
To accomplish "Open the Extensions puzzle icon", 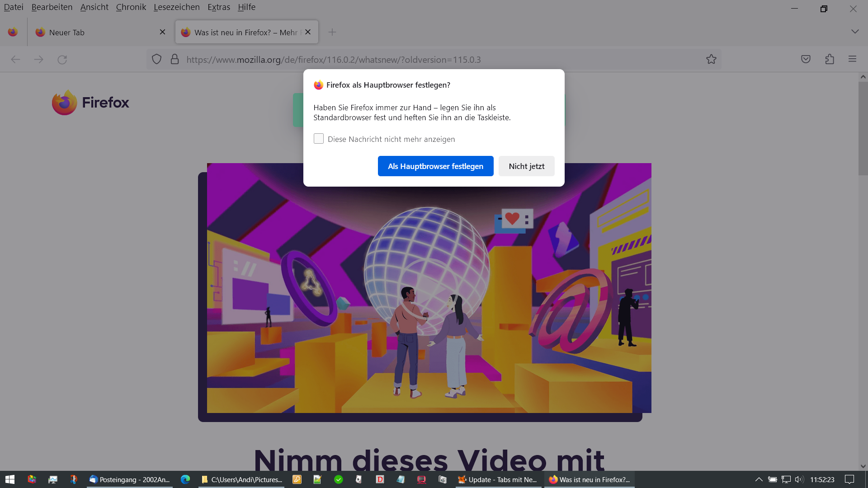I will tap(829, 59).
